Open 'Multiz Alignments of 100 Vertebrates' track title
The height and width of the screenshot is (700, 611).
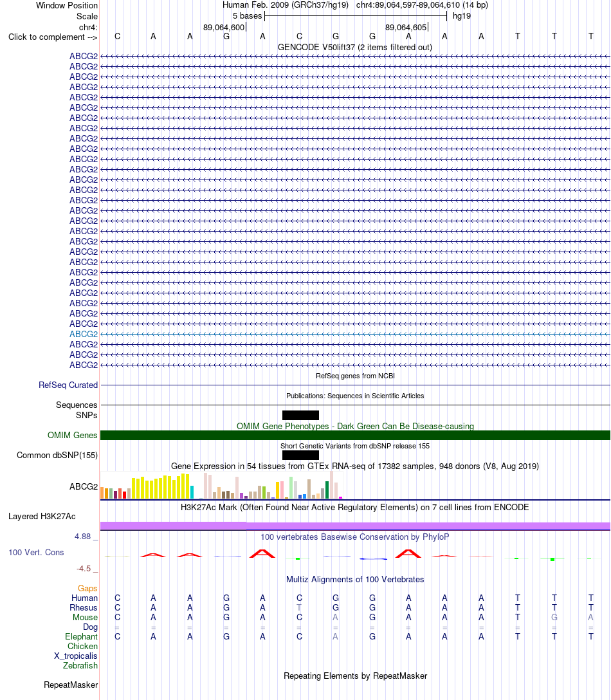(355, 580)
